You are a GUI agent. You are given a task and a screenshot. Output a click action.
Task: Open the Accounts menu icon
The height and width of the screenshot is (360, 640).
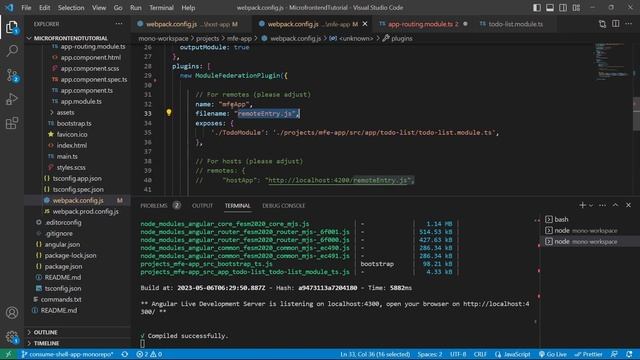[x=12, y=313]
